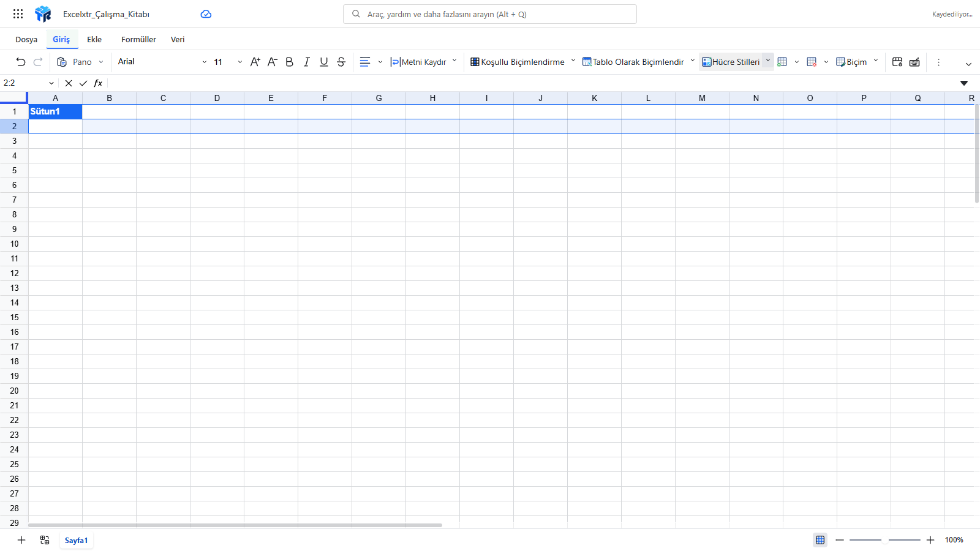
Task: Decrease font size with the A- icon
Action: pyautogui.click(x=273, y=62)
